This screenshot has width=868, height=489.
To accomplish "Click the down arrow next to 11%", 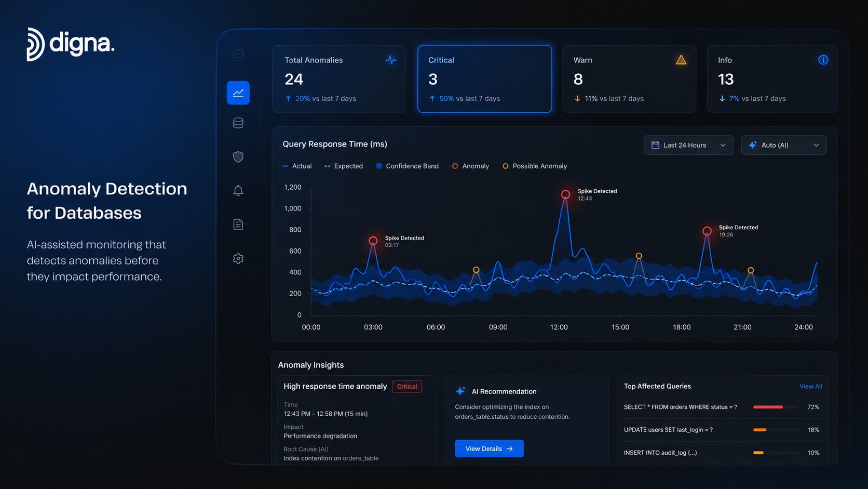I will (577, 98).
